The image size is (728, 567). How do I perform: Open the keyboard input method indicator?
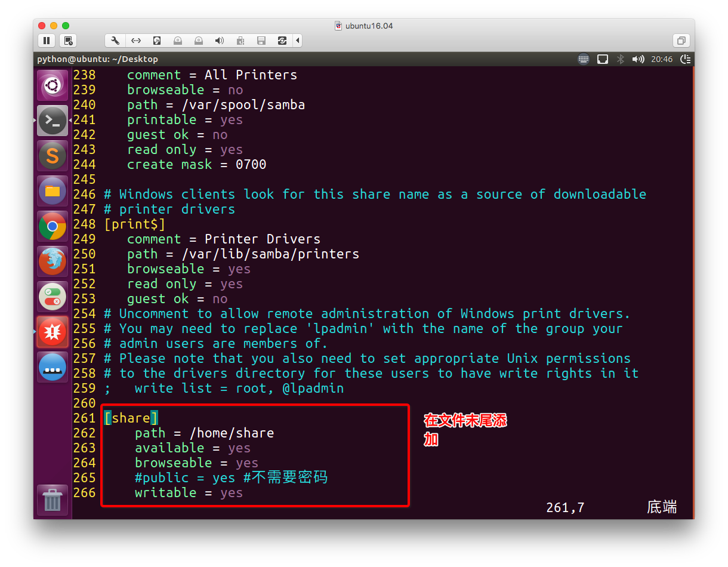[584, 59]
